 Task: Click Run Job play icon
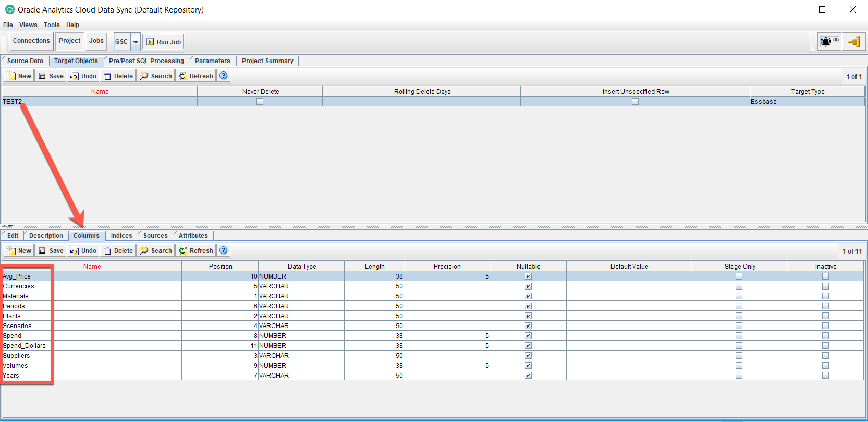[150, 42]
